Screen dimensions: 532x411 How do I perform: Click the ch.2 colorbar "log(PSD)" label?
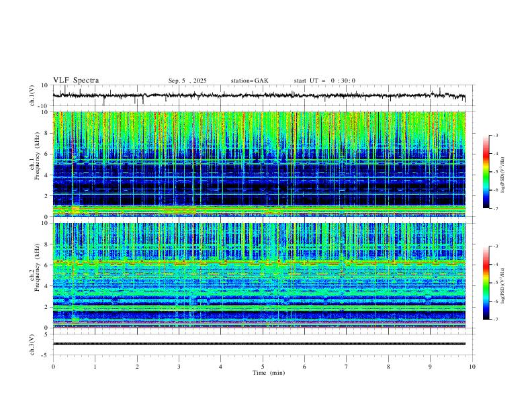[503, 285]
